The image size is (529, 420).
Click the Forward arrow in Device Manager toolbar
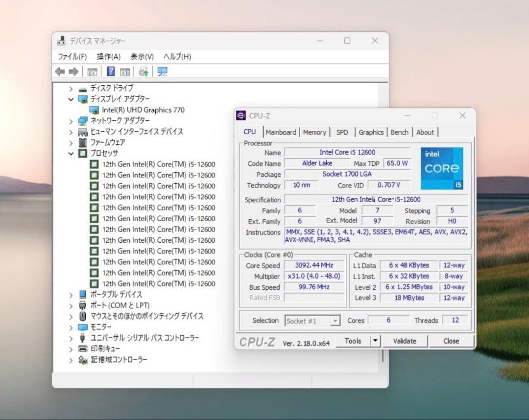click(73, 71)
